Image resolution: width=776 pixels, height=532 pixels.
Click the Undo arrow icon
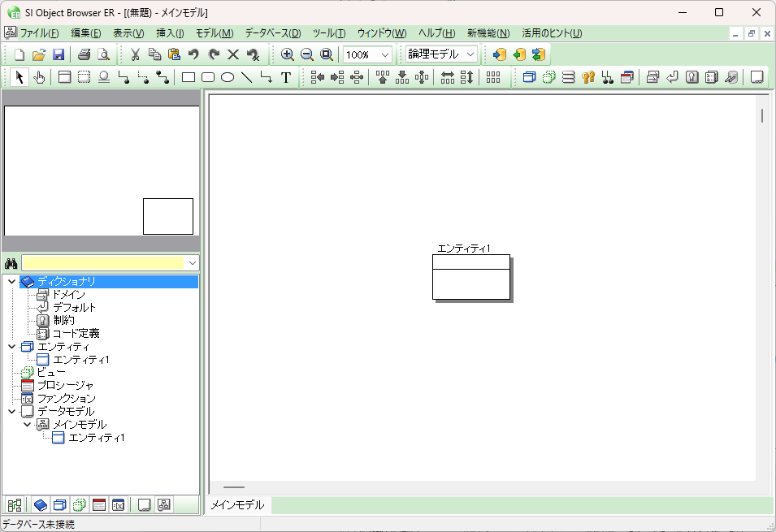pos(193,54)
